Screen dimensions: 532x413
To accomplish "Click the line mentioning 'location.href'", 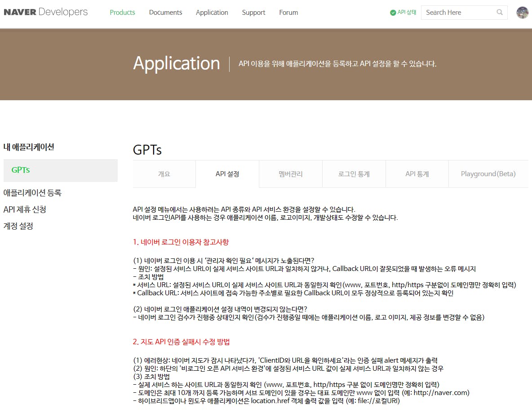I will point(267,401).
